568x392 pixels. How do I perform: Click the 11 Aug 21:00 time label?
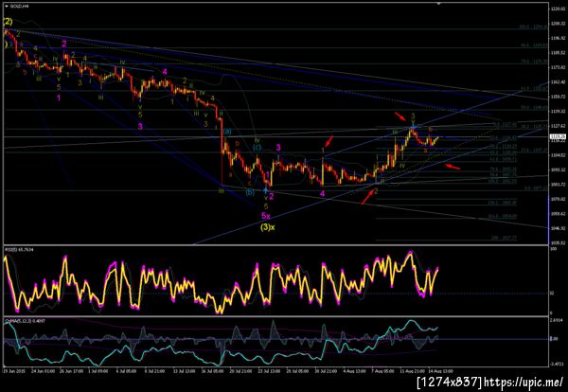412,371
